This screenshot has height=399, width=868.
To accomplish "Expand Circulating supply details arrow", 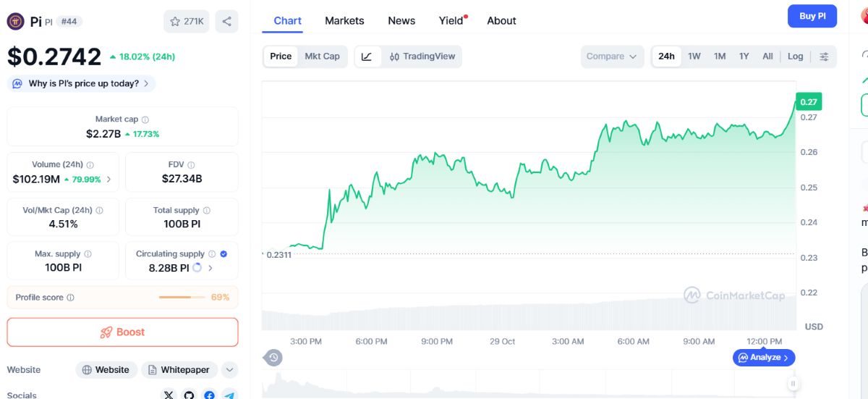I will coord(210,268).
